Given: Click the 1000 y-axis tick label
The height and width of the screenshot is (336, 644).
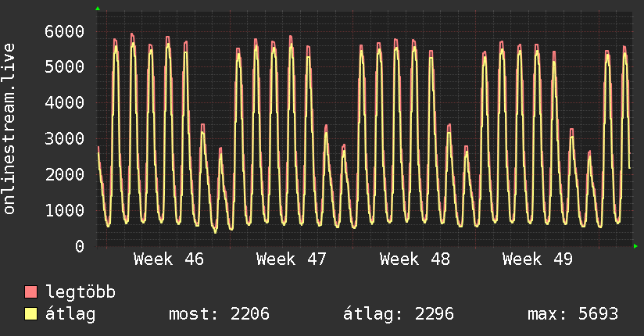Looking at the screenshot, I should coord(63,210).
